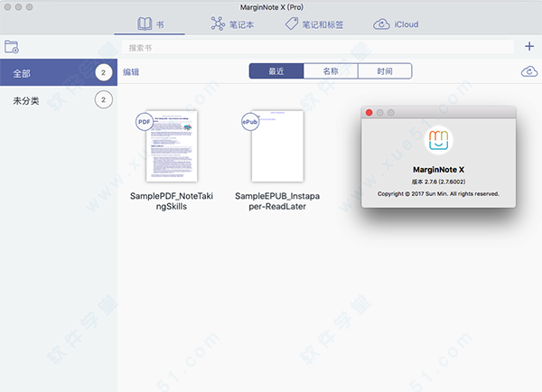This screenshot has width=542, height=392.
Task: Click the count badge beside 全部
Action: [103, 72]
